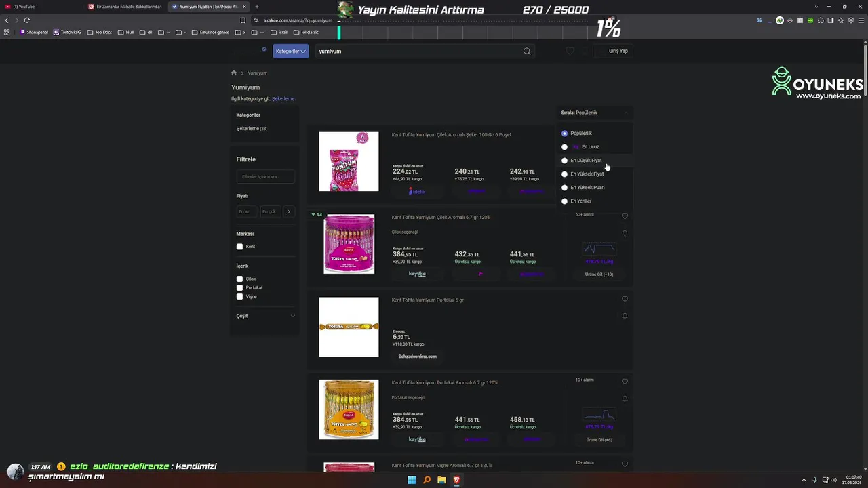Screen dimensions: 868x488
Task: Check the Çilek content filter
Action: click(239, 279)
